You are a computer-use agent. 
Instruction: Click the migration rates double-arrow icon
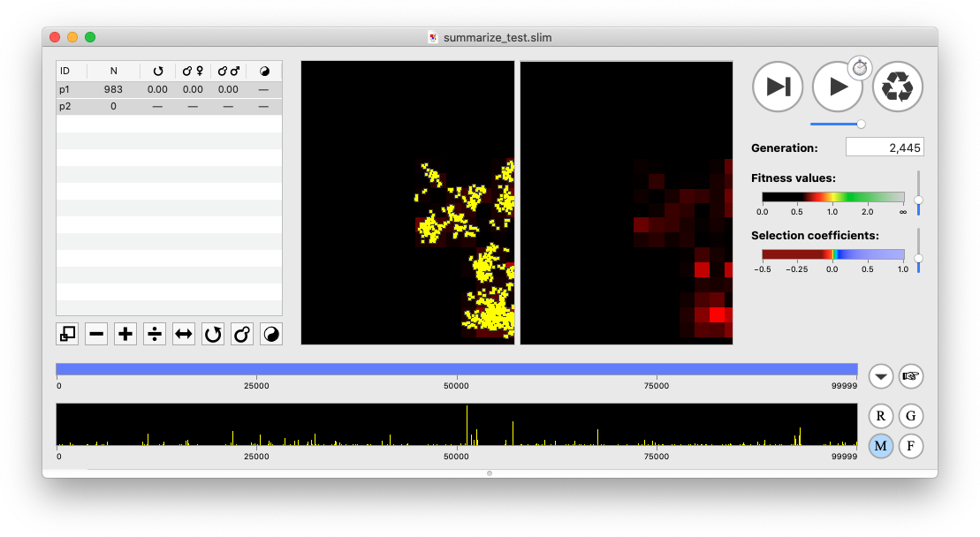[183, 333]
